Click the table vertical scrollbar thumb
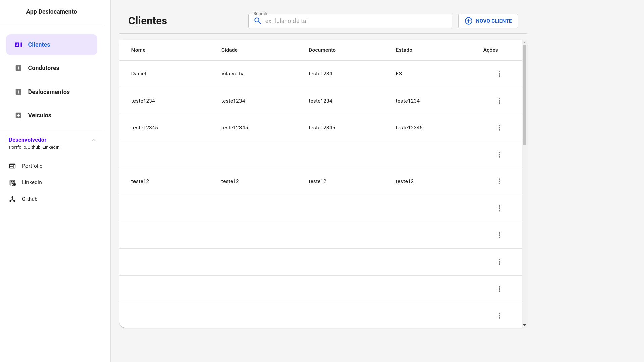The height and width of the screenshot is (362, 644). (x=524, y=95)
